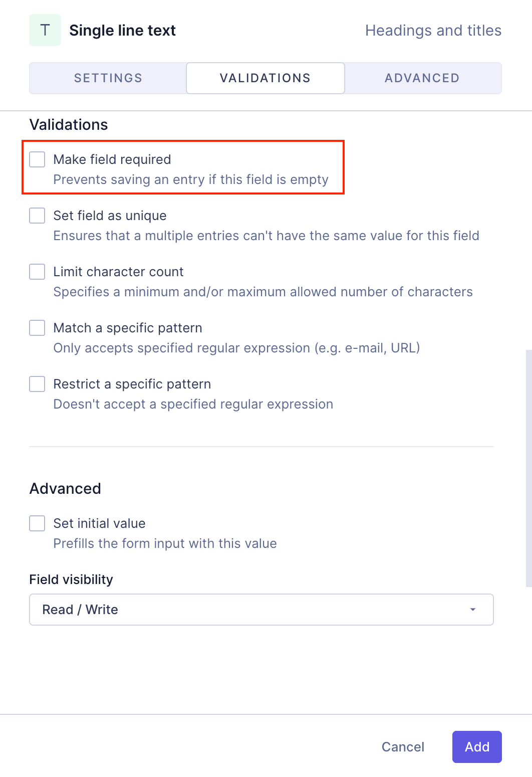Click the Advanced section heading

65,488
